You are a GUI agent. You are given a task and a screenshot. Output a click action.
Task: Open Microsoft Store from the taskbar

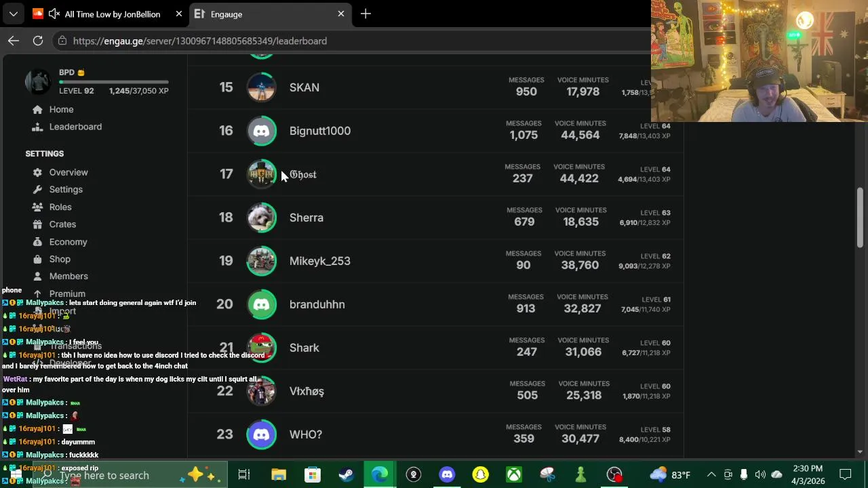[x=312, y=474]
